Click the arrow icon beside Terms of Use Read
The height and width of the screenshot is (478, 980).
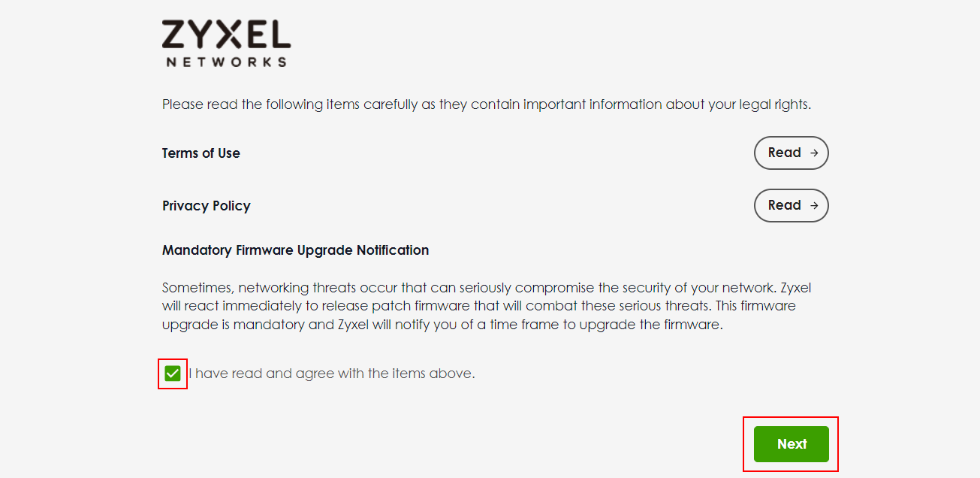click(814, 153)
